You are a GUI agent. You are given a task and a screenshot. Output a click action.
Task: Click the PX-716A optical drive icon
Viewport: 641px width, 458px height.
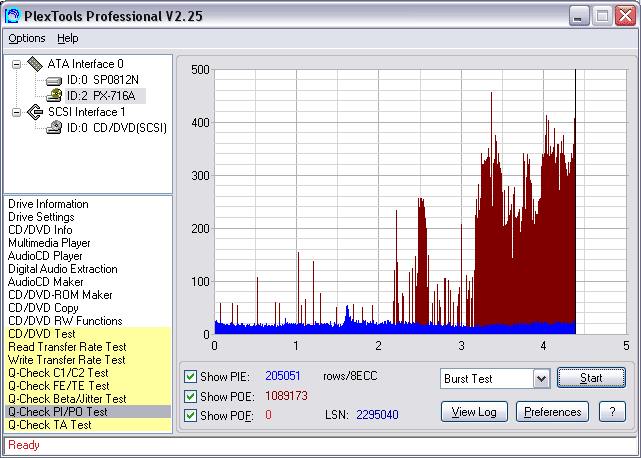[x=54, y=96]
